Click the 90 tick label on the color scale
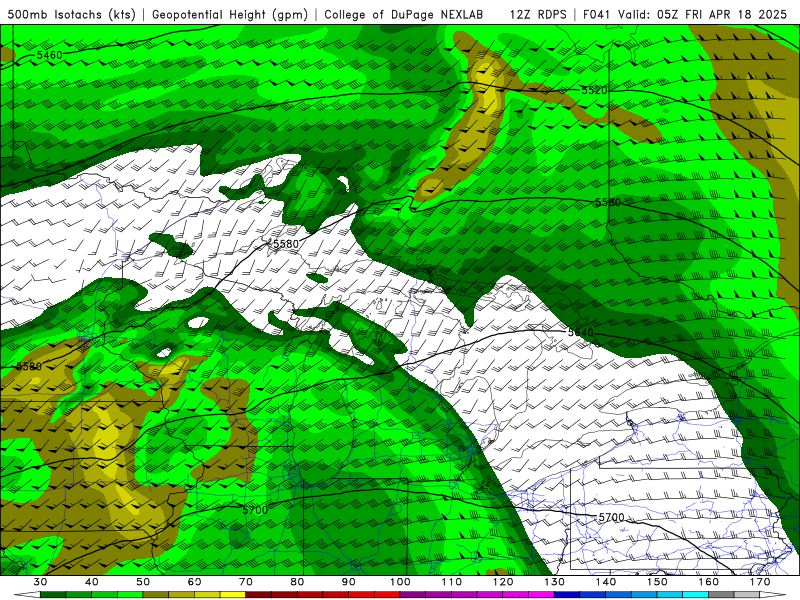The height and width of the screenshot is (600, 800). tap(349, 582)
